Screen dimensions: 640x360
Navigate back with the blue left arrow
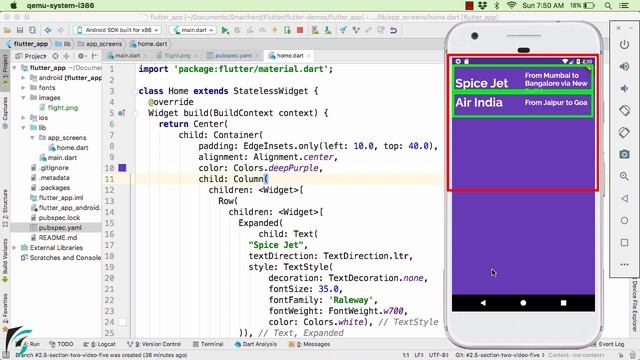point(48,30)
